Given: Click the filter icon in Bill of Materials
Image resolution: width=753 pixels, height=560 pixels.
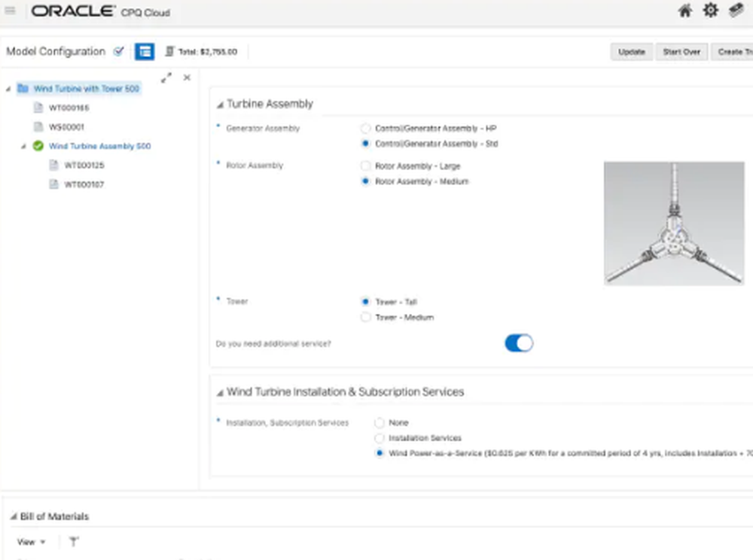Looking at the screenshot, I should [x=74, y=542].
